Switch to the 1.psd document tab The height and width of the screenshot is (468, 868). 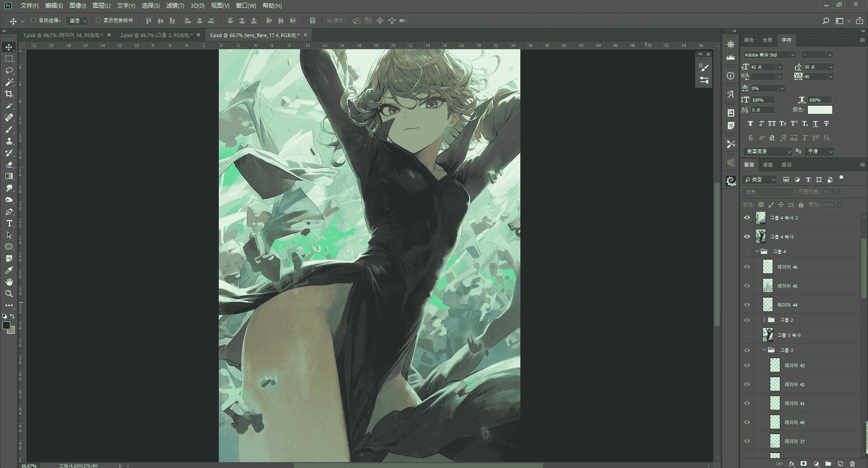[x=63, y=35]
